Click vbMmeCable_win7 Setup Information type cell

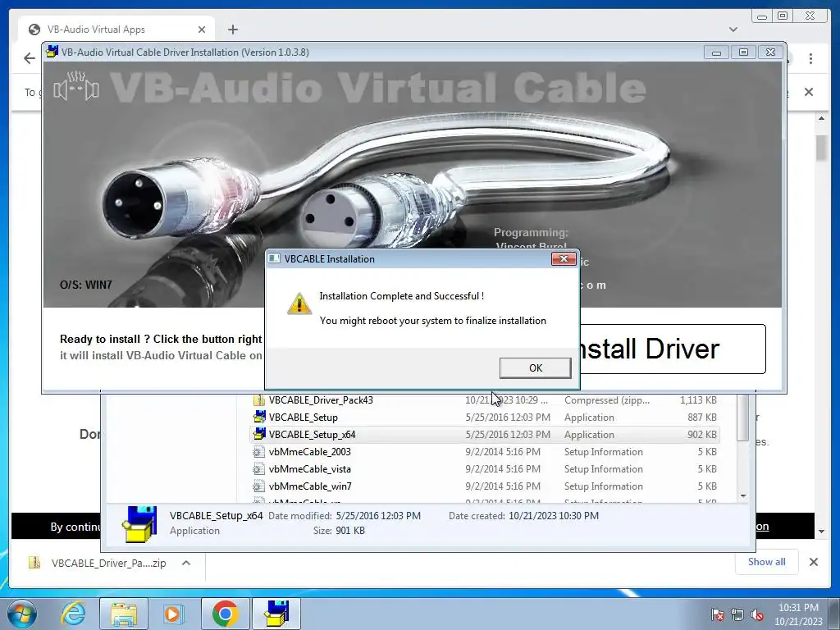[x=603, y=486]
